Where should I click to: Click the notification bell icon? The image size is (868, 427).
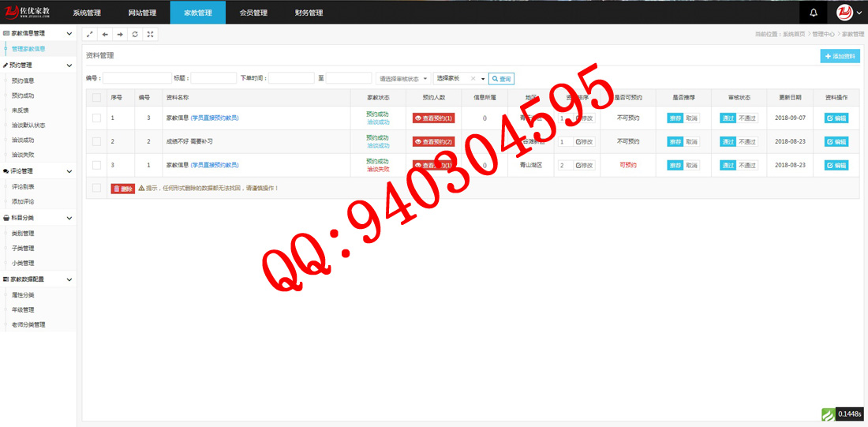click(x=814, y=13)
